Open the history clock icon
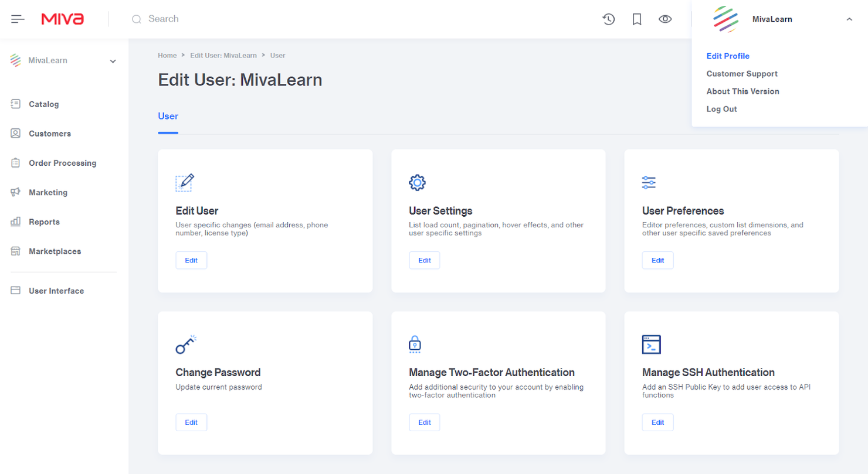Viewport: 868px width, 474px height. tap(609, 19)
